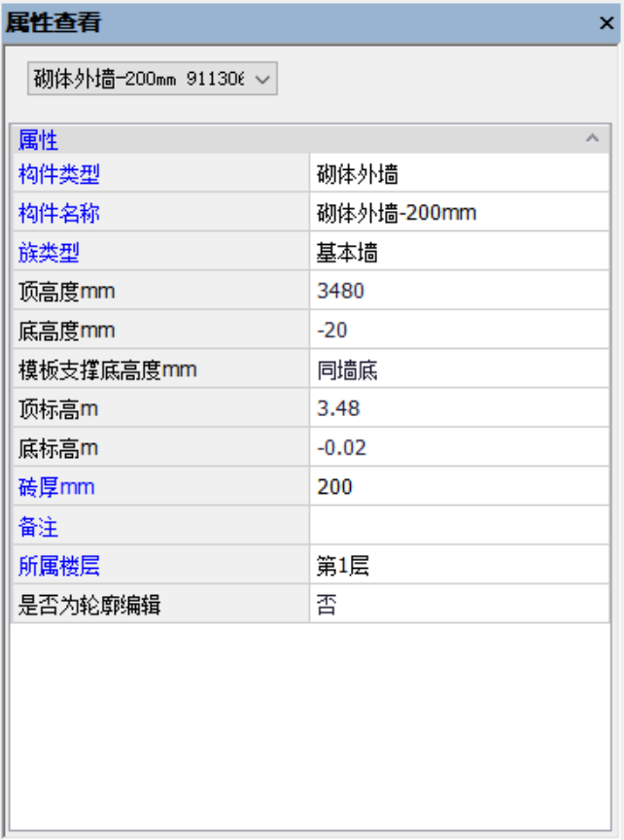Edit the 顶高度mm value 3480
Image resolution: width=624 pixels, height=840 pixels.
pyautogui.click(x=459, y=291)
